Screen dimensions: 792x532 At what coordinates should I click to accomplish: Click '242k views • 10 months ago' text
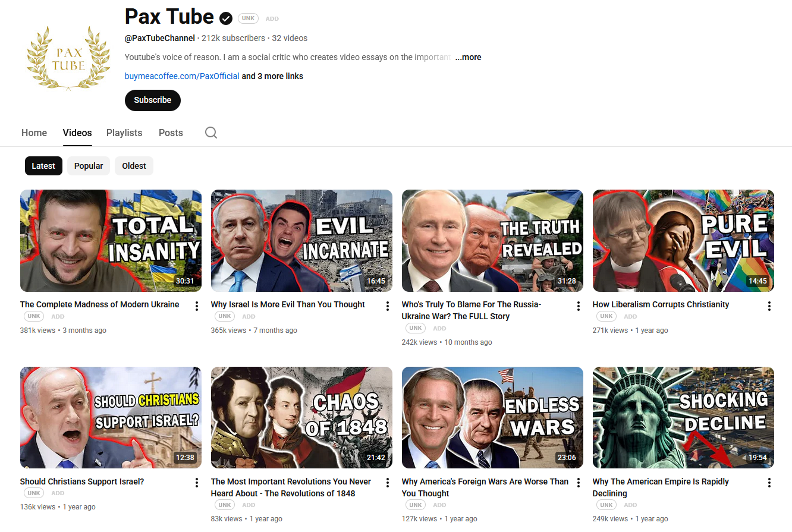click(447, 342)
